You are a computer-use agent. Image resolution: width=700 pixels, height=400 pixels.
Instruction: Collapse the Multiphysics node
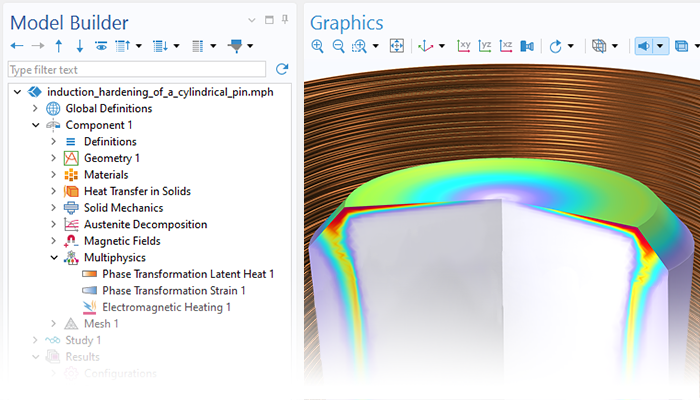click(x=54, y=257)
